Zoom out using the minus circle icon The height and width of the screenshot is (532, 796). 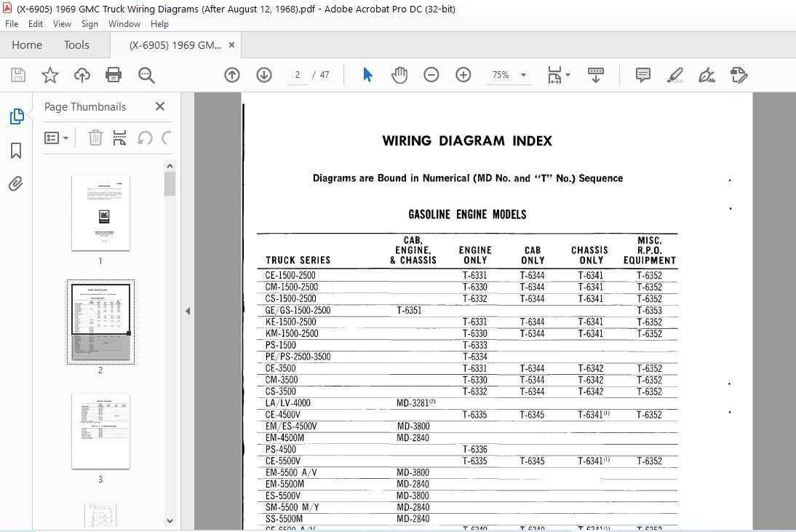click(x=431, y=75)
